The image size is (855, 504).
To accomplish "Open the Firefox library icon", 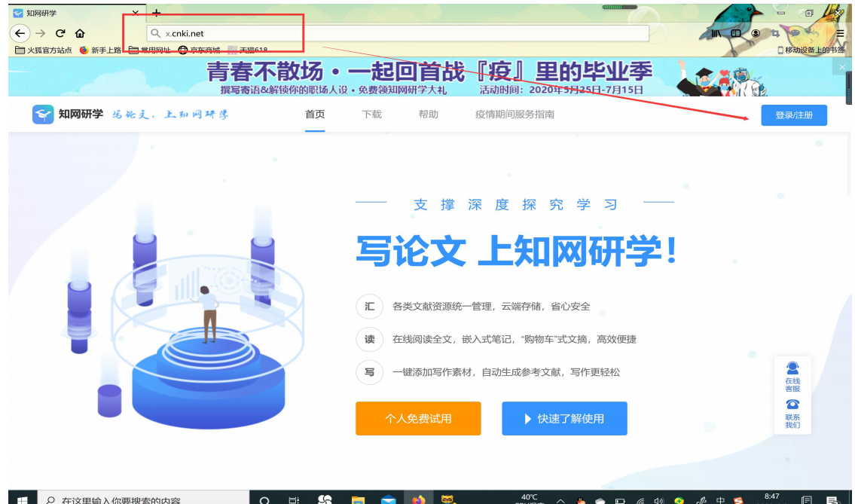I will [x=716, y=33].
